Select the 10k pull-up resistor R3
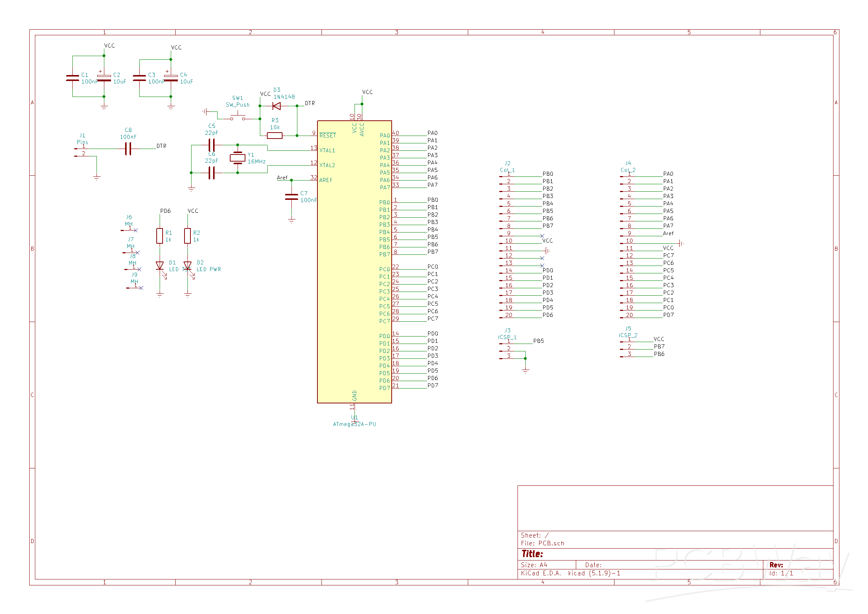This screenshot has height=614, width=868. [x=275, y=136]
